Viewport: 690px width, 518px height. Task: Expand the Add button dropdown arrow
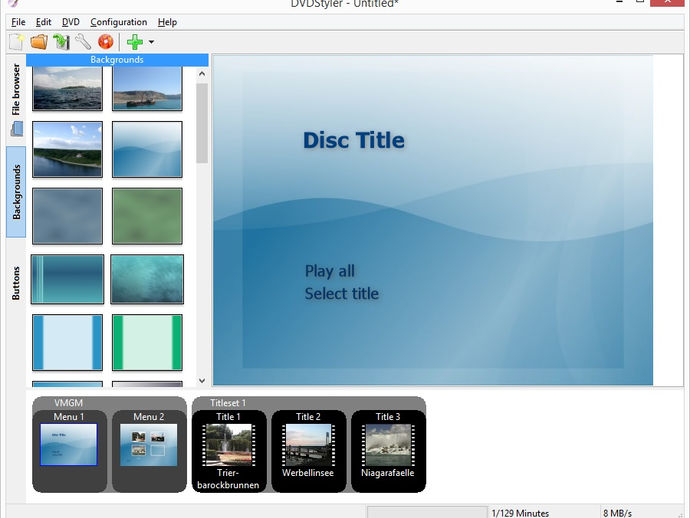pos(151,42)
